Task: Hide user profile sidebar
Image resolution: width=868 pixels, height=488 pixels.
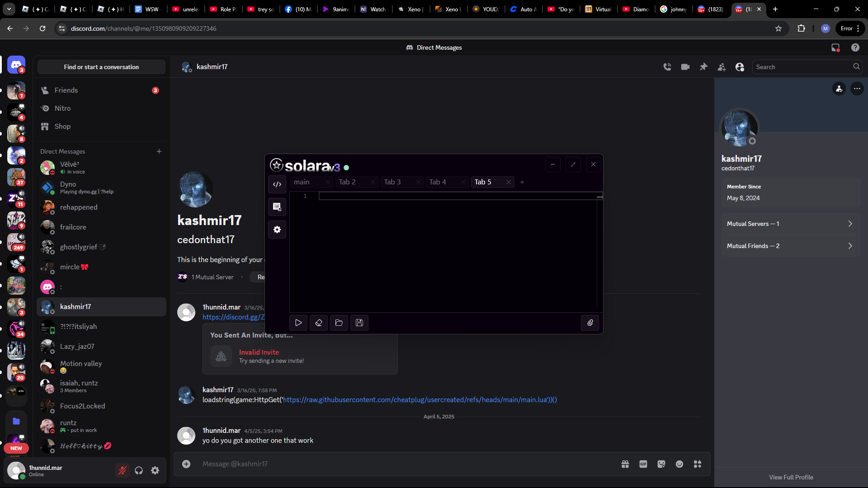Action: pyautogui.click(x=740, y=67)
